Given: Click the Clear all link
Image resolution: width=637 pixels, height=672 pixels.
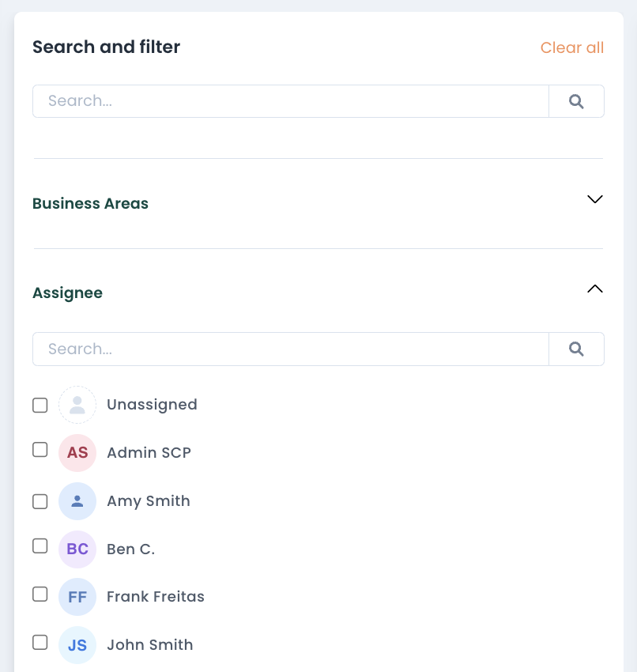Looking at the screenshot, I should tap(571, 48).
